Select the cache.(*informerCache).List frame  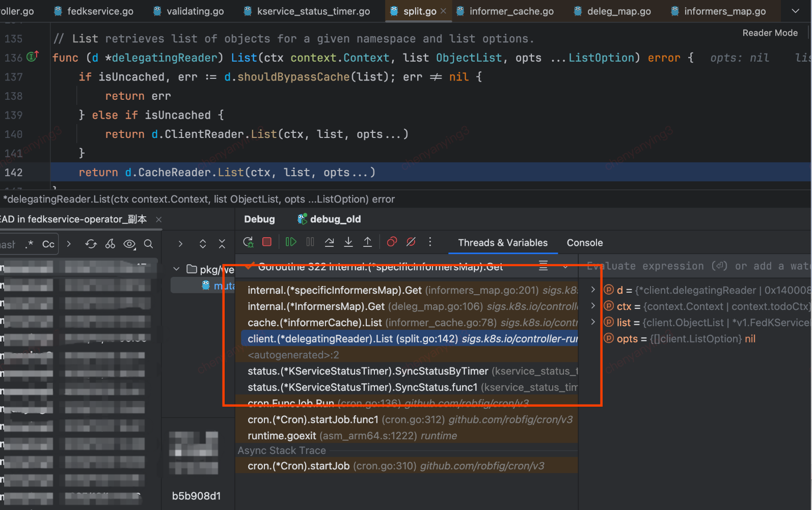tap(409, 323)
